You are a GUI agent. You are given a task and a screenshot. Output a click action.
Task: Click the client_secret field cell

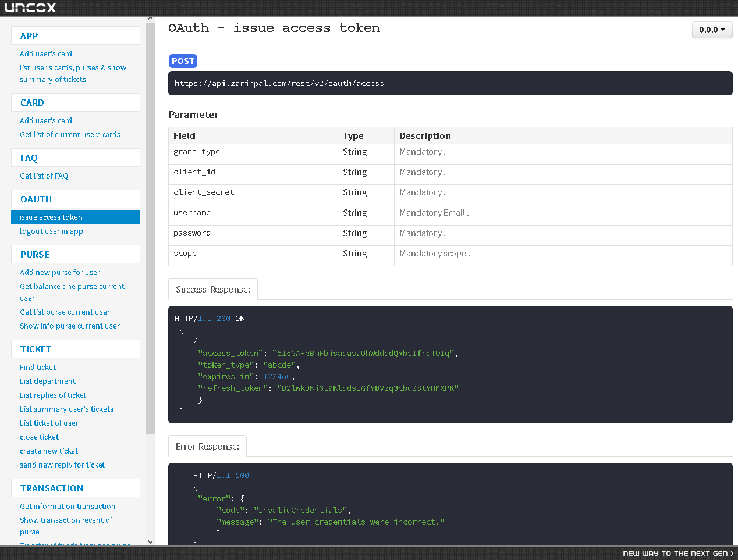[253, 195]
